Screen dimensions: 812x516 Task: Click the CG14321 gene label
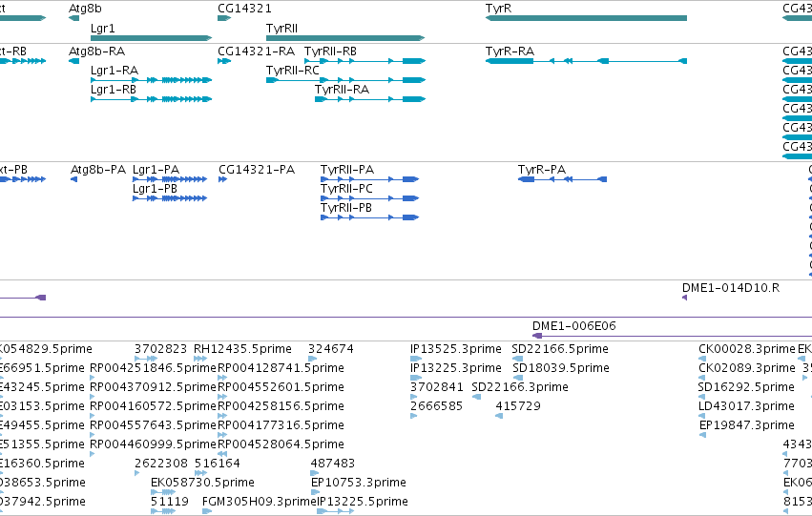(x=244, y=9)
